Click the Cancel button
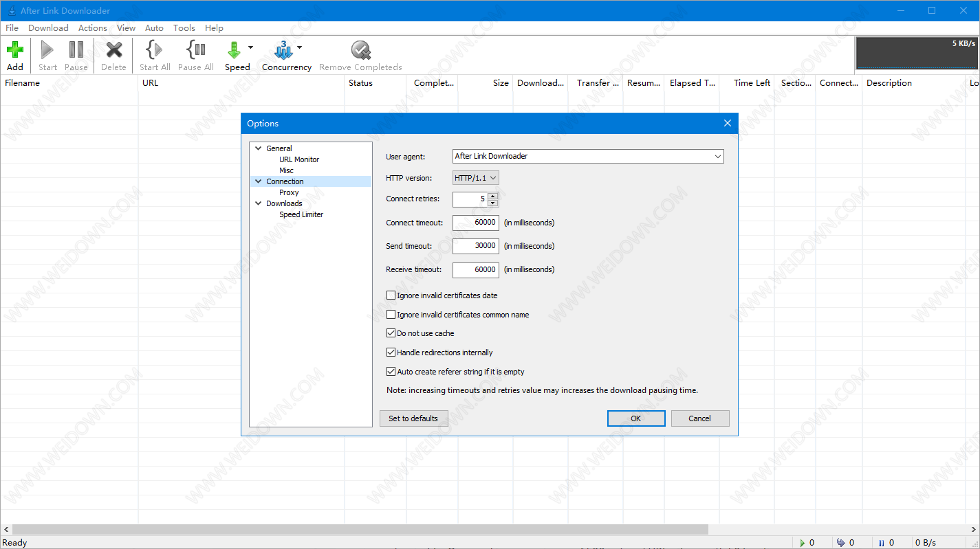Image resolution: width=980 pixels, height=549 pixels. (700, 418)
